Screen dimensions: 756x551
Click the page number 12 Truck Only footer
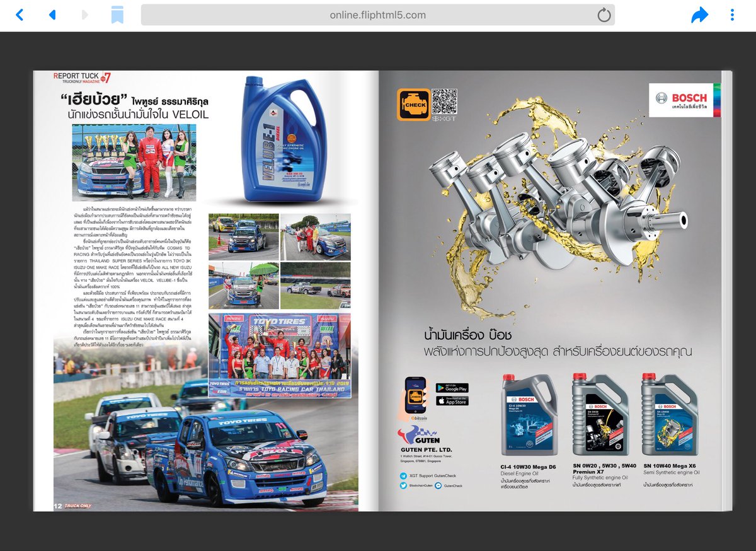click(x=72, y=506)
